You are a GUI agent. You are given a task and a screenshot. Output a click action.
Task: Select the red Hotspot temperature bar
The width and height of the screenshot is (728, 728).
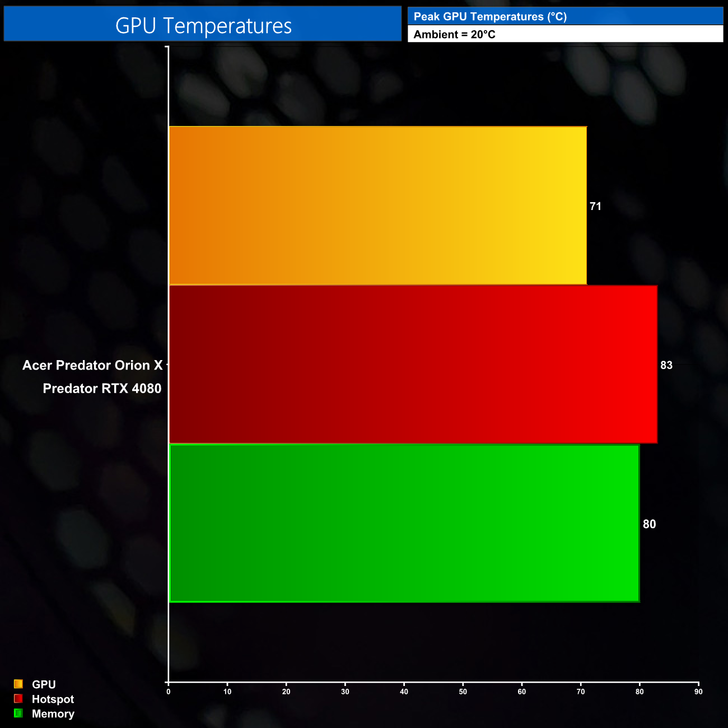point(413,364)
